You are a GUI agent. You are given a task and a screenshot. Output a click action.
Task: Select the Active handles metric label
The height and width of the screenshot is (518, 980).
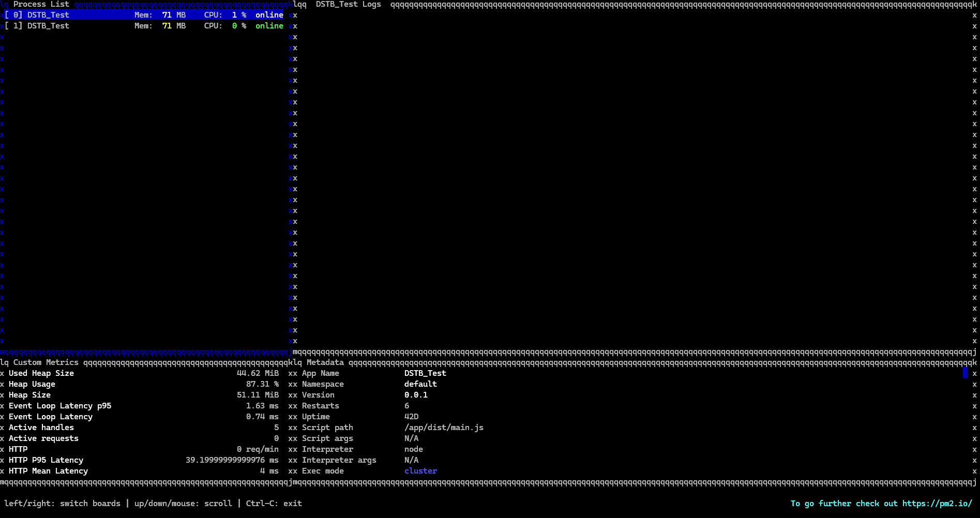click(41, 428)
